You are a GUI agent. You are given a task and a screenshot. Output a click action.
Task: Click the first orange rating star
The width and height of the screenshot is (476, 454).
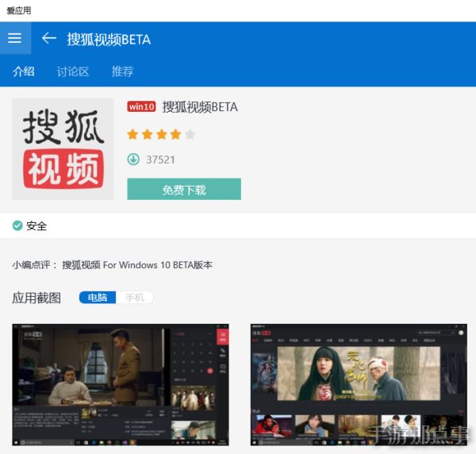133,134
